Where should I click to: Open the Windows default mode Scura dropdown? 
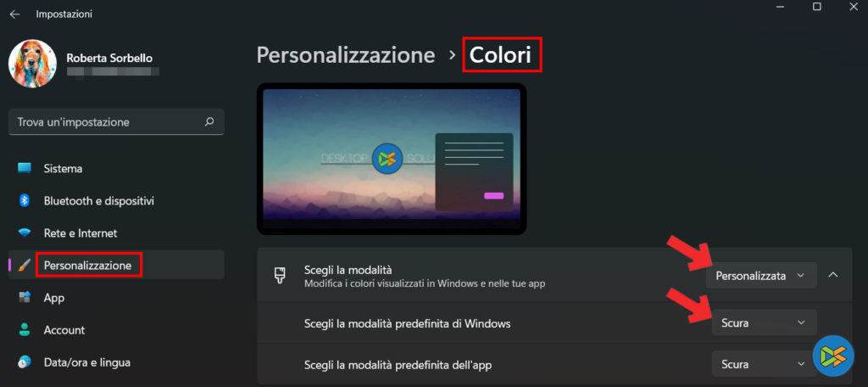point(764,322)
